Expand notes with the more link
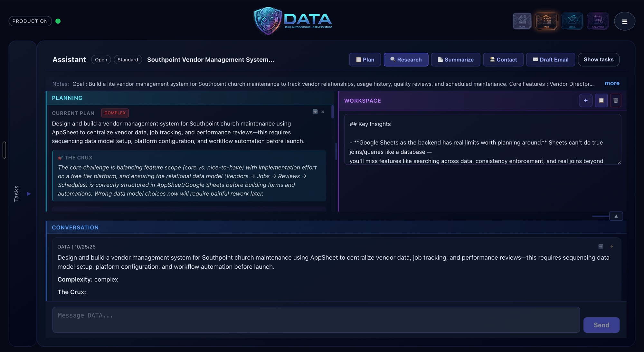The image size is (644, 352). point(612,83)
